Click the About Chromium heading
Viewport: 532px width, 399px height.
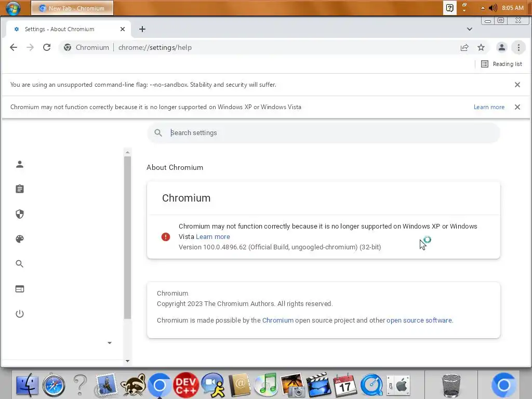[175, 167]
